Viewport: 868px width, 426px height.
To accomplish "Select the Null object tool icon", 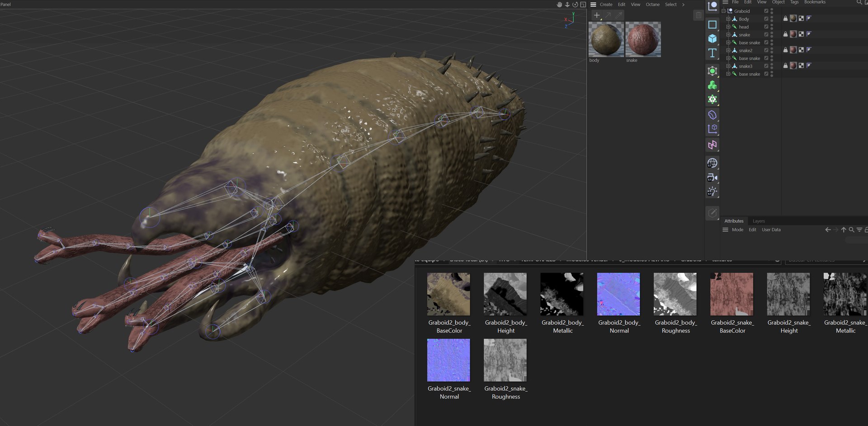I will tap(712, 6).
